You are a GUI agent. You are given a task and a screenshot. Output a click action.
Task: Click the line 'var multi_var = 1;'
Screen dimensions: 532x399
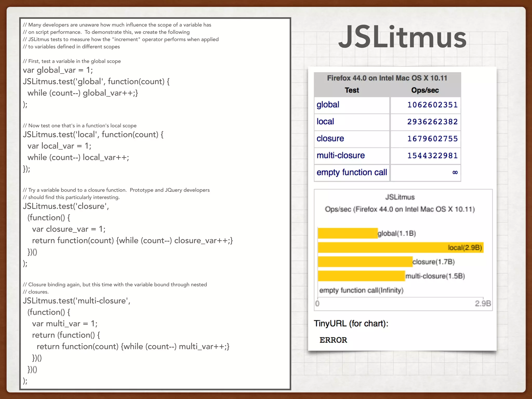click(x=65, y=324)
